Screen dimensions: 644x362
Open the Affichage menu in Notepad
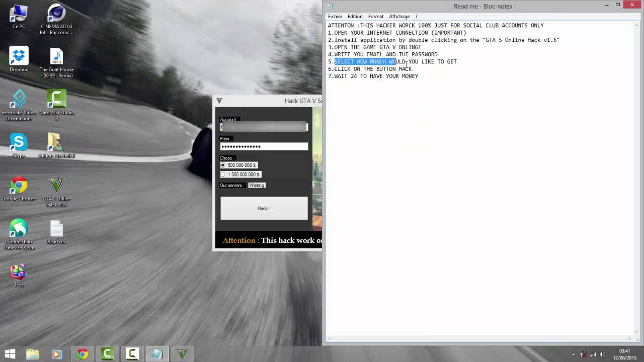pos(399,17)
